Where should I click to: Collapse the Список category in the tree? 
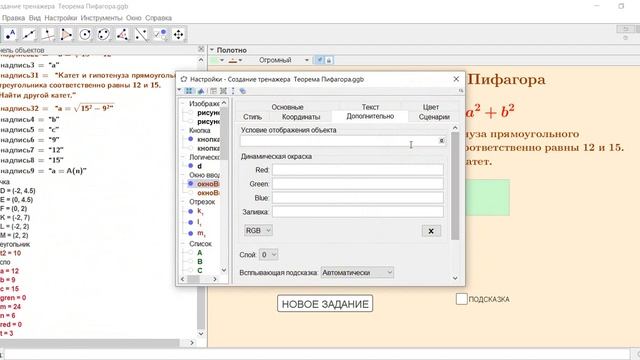click(184, 244)
